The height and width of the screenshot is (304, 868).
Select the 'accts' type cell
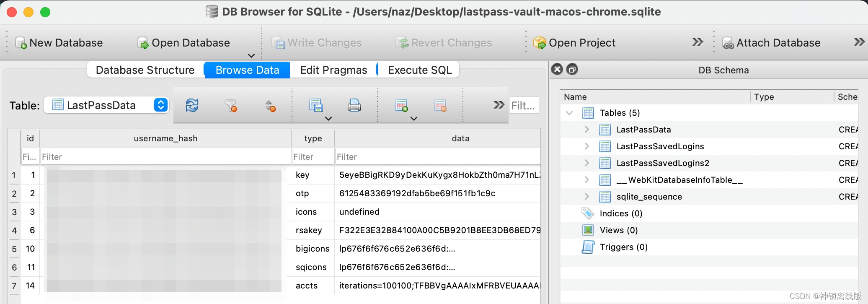[313, 286]
